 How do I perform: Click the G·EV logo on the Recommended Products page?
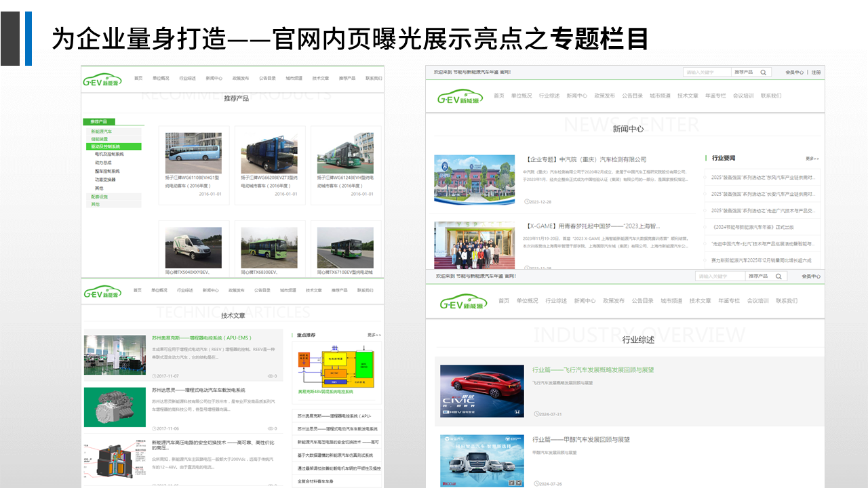click(x=100, y=80)
